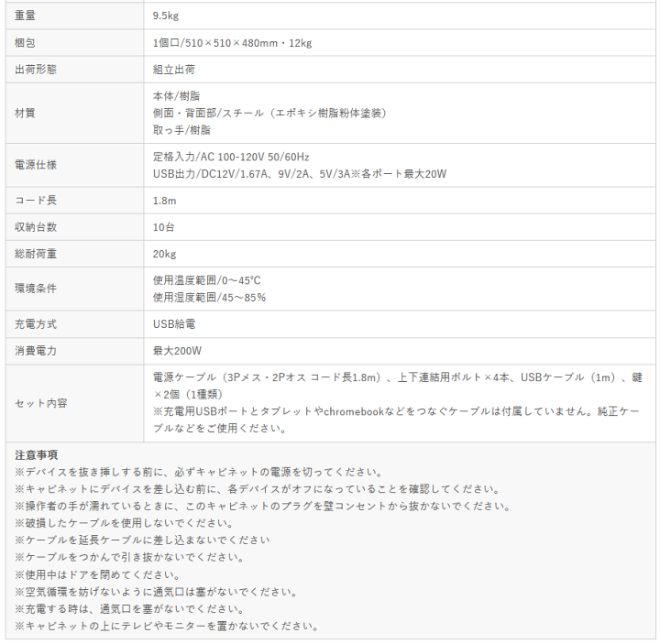Image resolution: width=660 pixels, height=644 pixels.
Task: Select the line ブルなどをご使用ください。
Action: tap(220, 428)
